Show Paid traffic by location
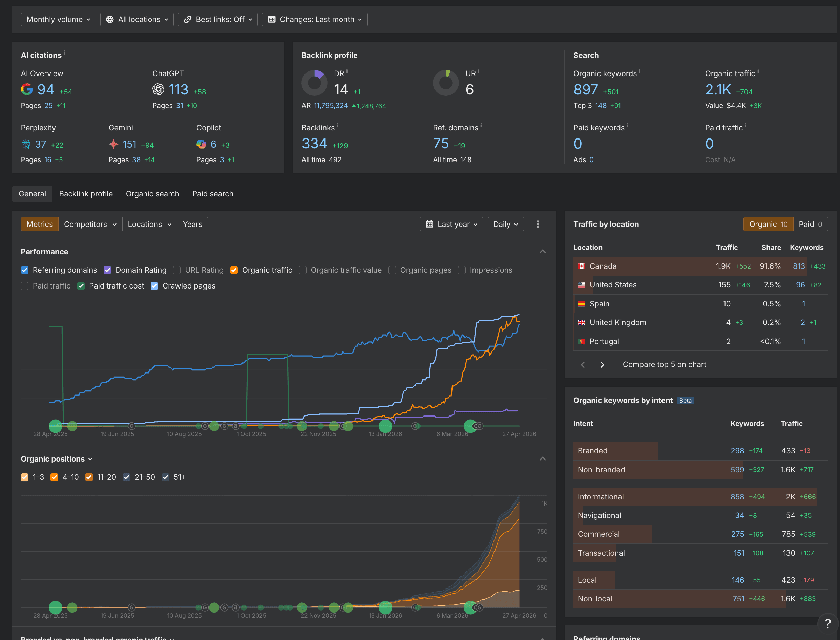The width and height of the screenshot is (840, 640). [x=810, y=225]
